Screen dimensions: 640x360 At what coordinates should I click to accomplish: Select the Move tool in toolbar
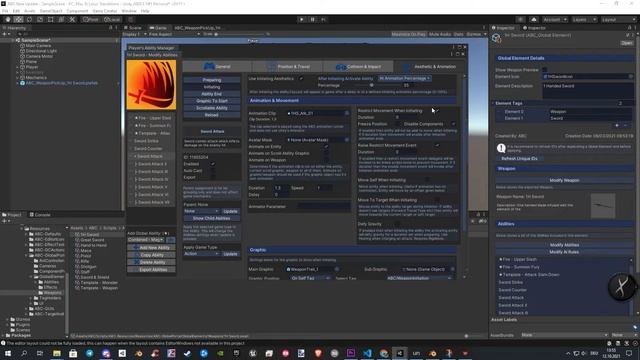coord(18,19)
